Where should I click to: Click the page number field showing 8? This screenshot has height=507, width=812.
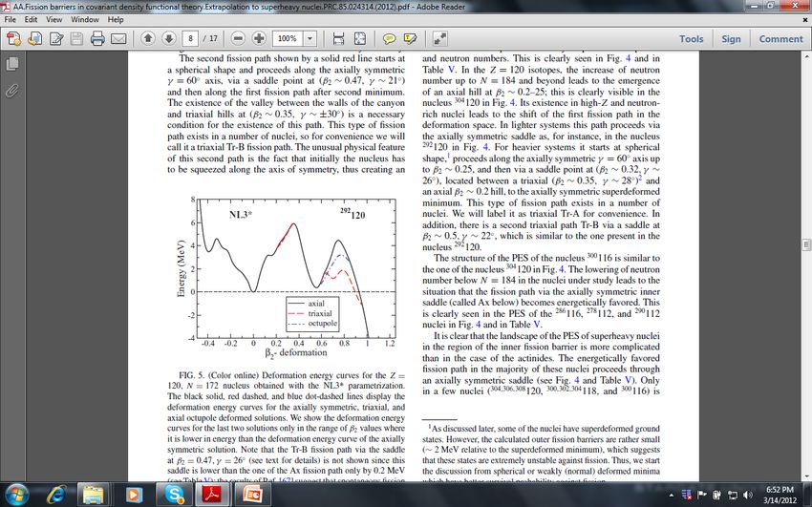pos(190,38)
